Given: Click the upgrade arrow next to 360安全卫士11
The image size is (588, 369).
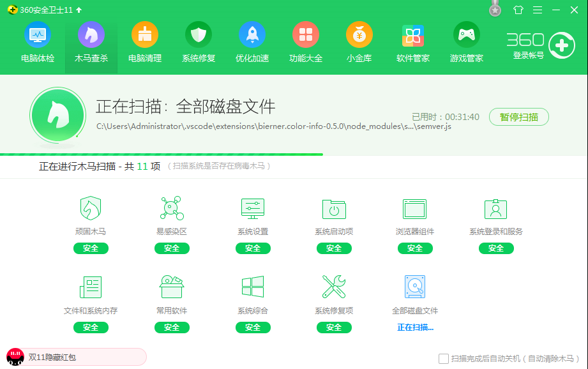Looking at the screenshot, I should (79, 10).
